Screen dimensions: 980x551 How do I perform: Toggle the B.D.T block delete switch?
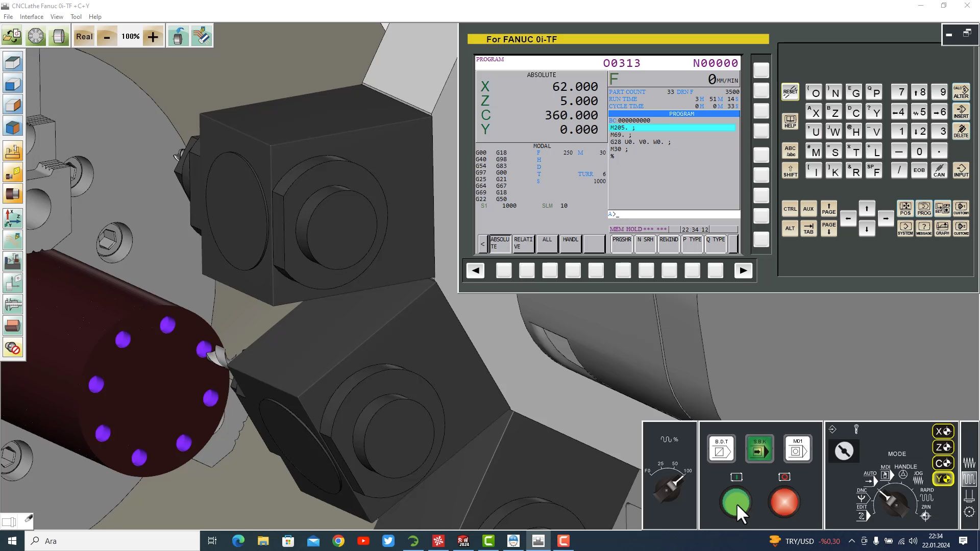(x=721, y=448)
